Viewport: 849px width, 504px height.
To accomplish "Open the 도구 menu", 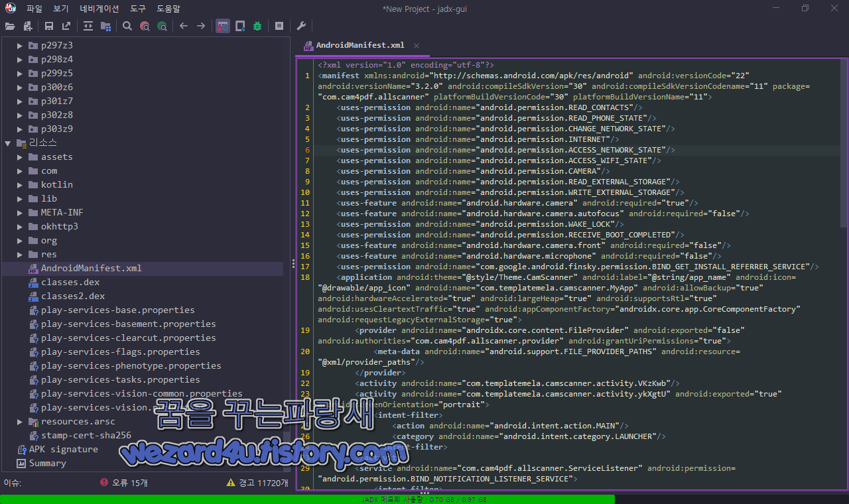I will click(x=138, y=9).
